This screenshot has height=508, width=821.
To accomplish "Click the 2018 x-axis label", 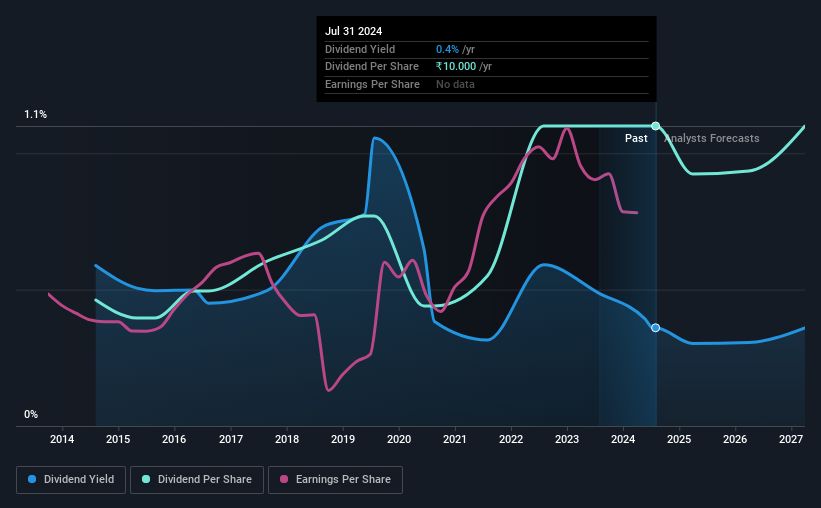I will (287, 439).
